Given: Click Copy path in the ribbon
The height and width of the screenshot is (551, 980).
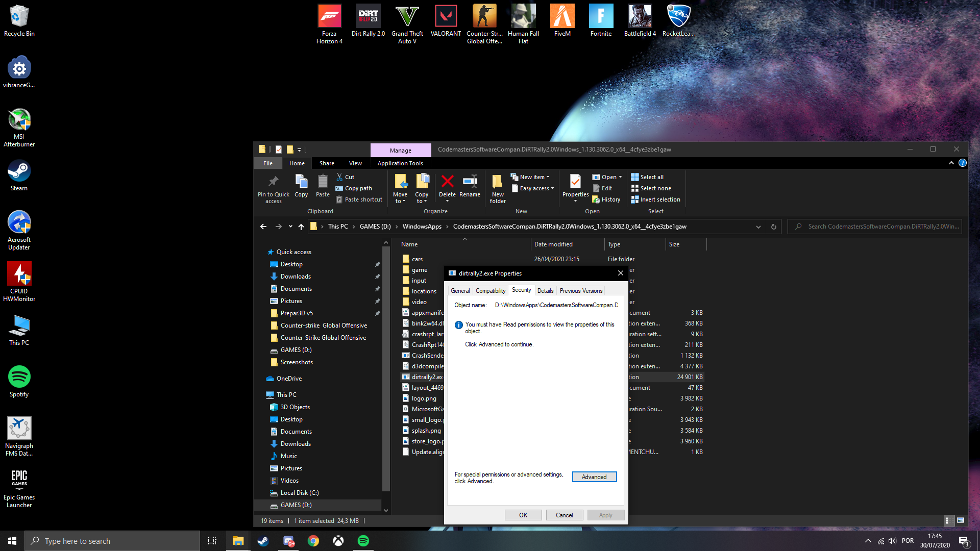Looking at the screenshot, I should pos(353,188).
